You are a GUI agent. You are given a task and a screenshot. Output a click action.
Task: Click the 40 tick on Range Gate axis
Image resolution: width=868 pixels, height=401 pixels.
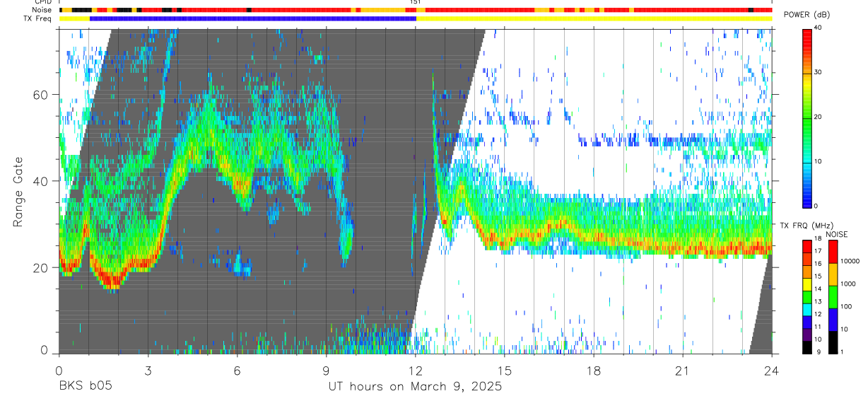point(40,181)
